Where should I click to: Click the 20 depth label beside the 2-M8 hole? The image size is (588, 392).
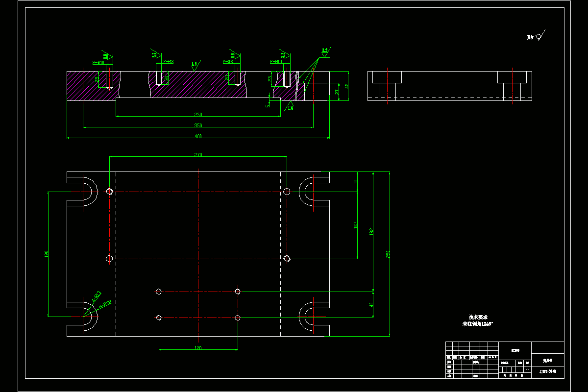[166, 77]
